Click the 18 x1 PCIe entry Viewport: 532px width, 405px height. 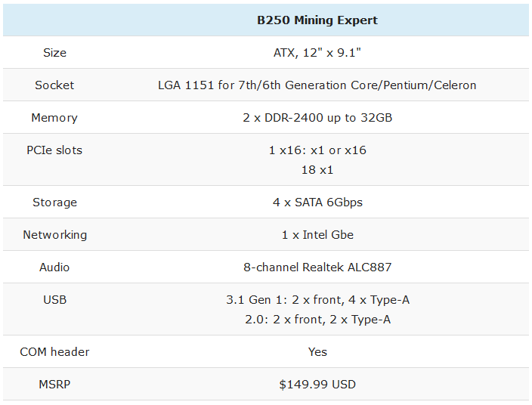(x=317, y=170)
